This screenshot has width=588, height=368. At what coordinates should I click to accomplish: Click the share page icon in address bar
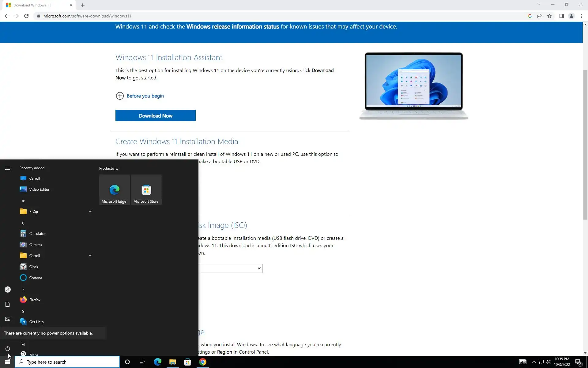pos(540,16)
